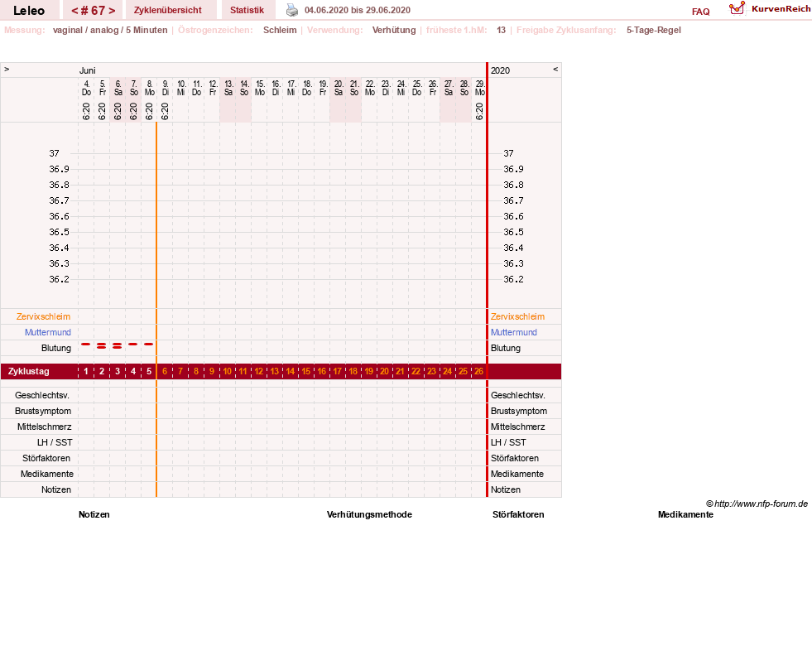The width and height of the screenshot is (812, 646).
Task: Click the left Brustsymptom row label
Action: tap(43, 411)
